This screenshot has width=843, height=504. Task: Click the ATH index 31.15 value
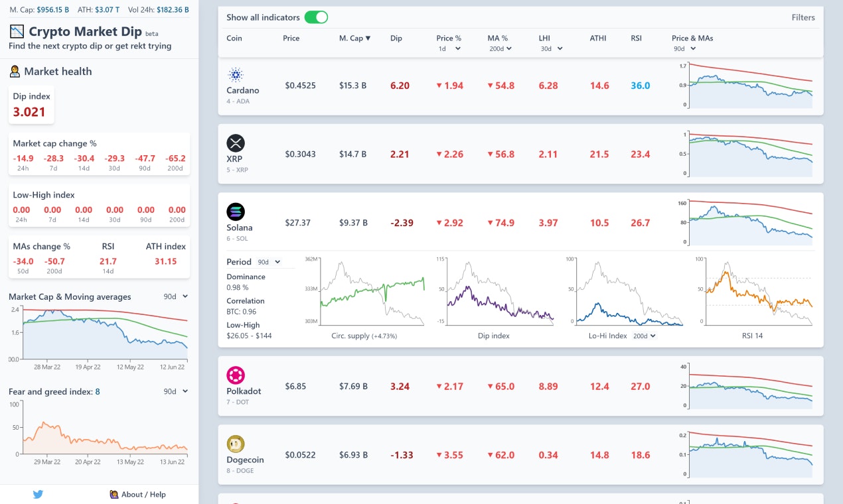(165, 261)
